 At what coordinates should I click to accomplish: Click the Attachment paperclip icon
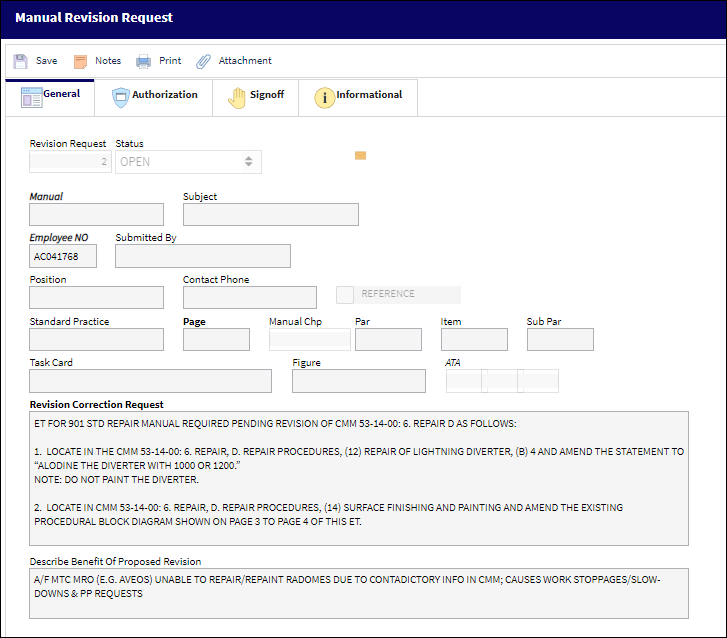[203, 61]
